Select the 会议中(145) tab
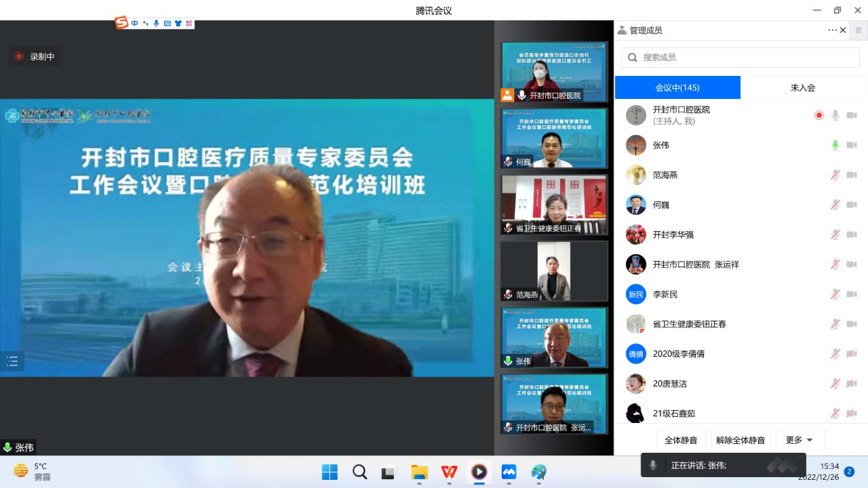This screenshot has width=868, height=488. tap(677, 87)
